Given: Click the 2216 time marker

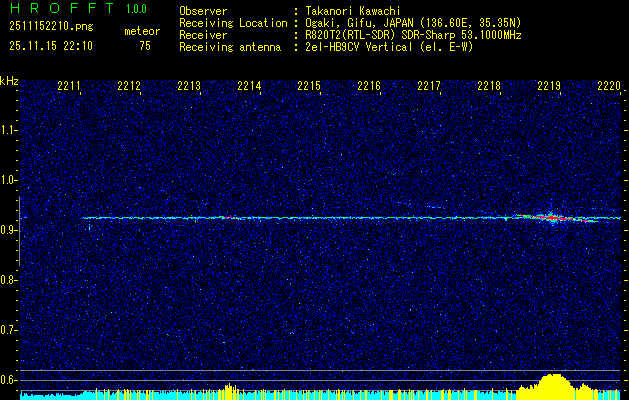Looking at the screenshot, I should coord(369,86).
